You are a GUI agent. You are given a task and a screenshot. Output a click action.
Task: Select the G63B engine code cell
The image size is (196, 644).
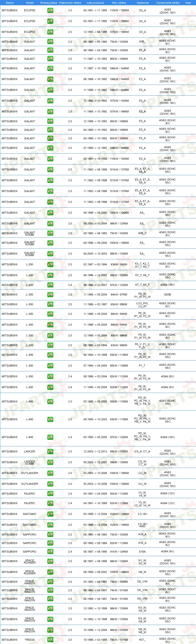click(167, 295)
